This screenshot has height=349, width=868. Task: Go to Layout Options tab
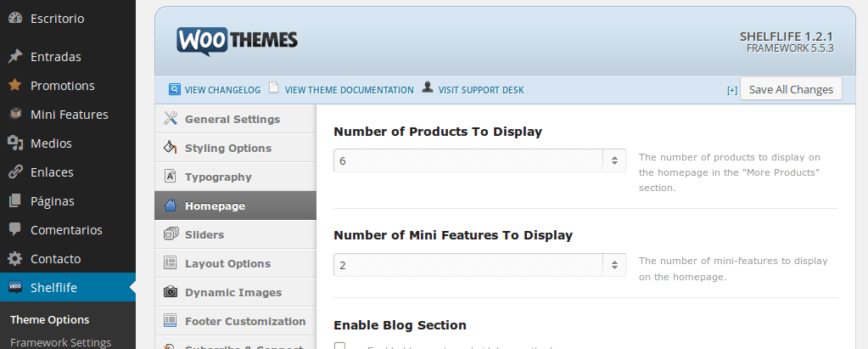point(235,263)
